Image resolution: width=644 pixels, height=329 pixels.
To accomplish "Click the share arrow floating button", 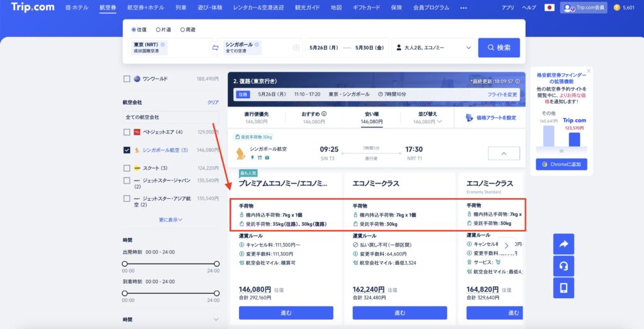I will (x=563, y=244).
